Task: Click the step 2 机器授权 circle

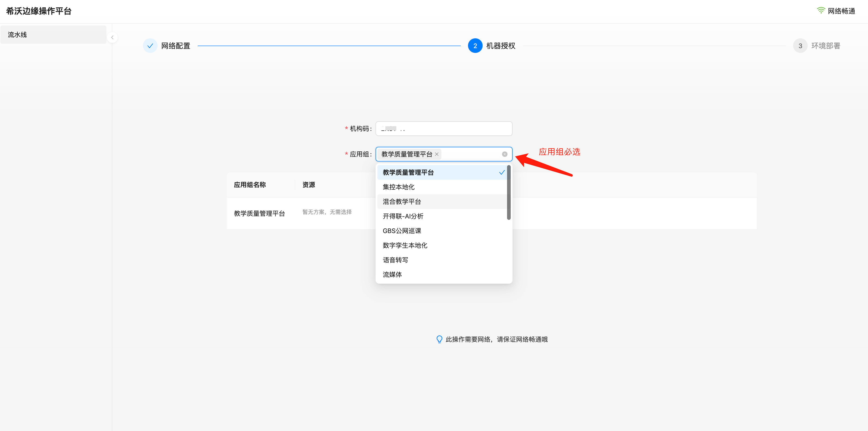Action: 475,46
